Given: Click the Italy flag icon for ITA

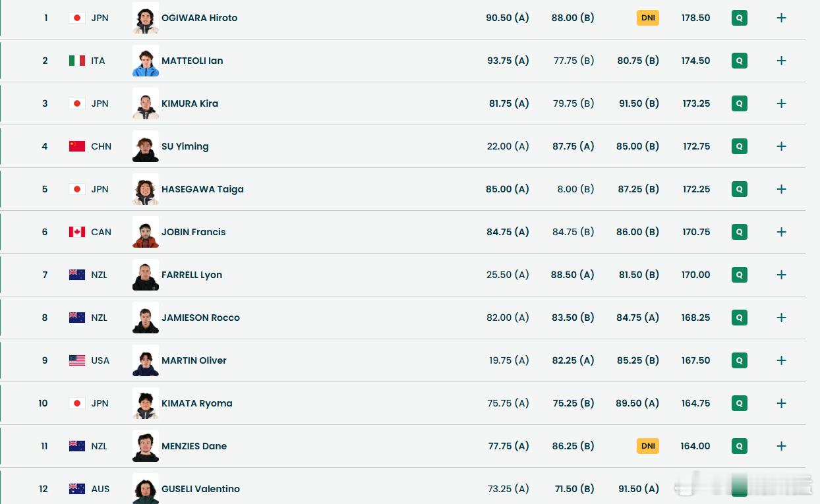Looking at the screenshot, I should point(77,61).
